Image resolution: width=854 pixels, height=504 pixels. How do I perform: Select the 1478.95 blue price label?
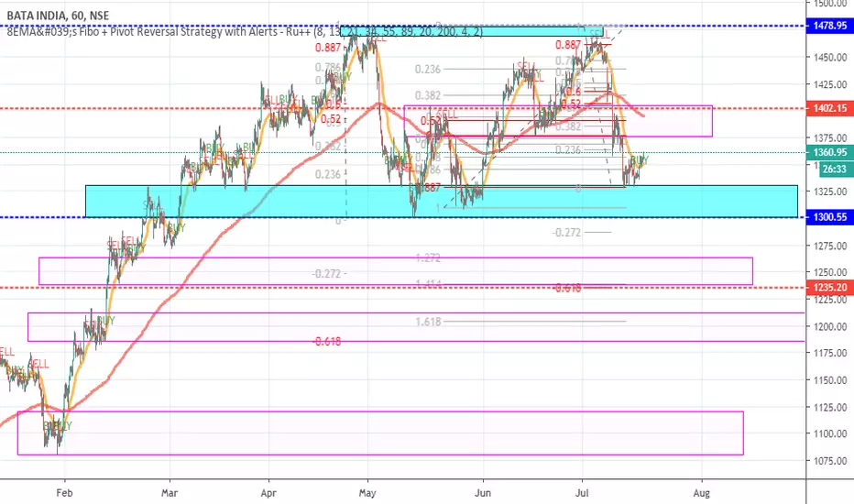pyautogui.click(x=829, y=26)
